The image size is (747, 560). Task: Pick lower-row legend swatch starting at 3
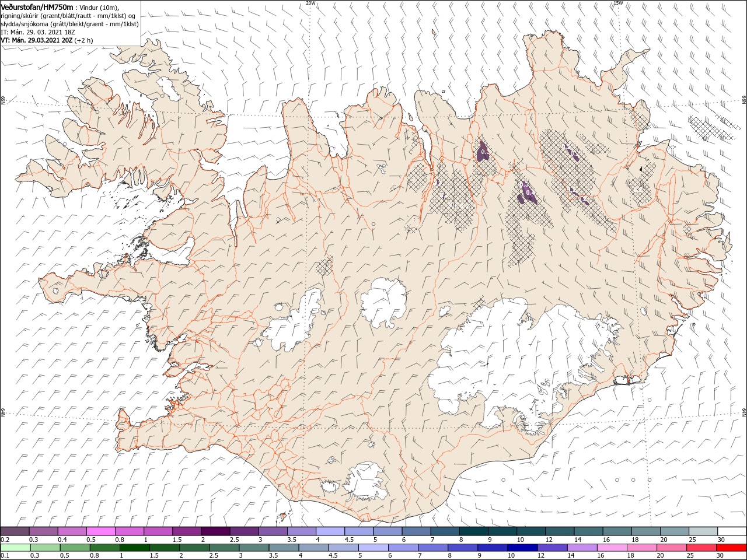click(254, 548)
